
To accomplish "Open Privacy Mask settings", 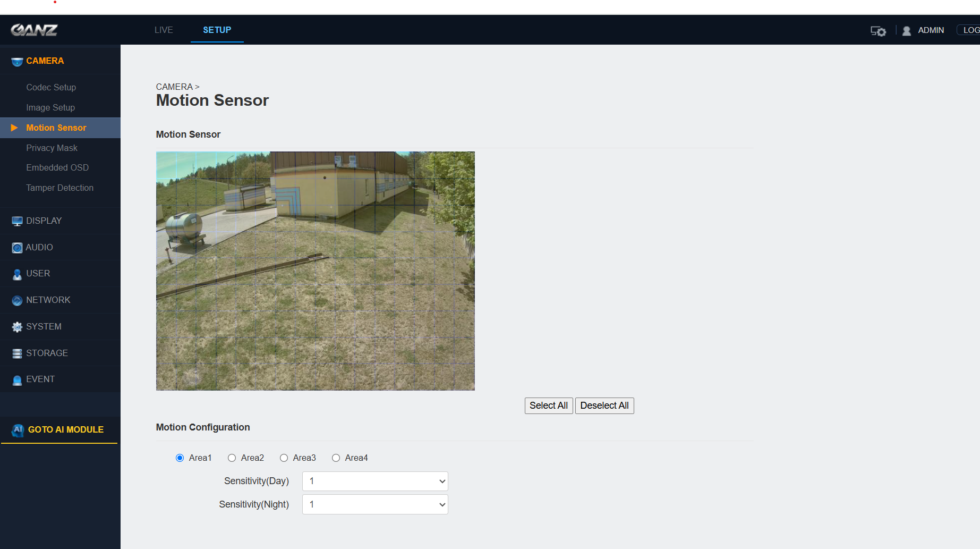I will pyautogui.click(x=52, y=148).
